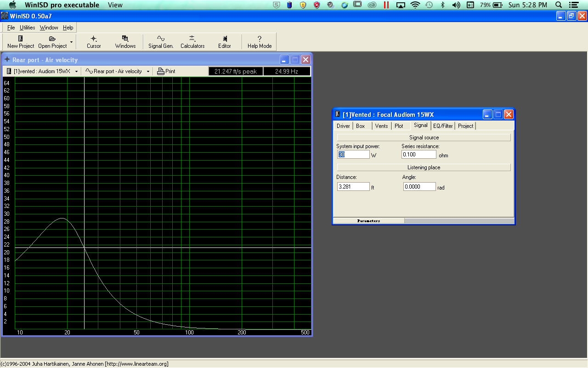588x368 pixels.
Task: Close the Focal Audiom 15WX project window
Action: [x=509, y=115]
